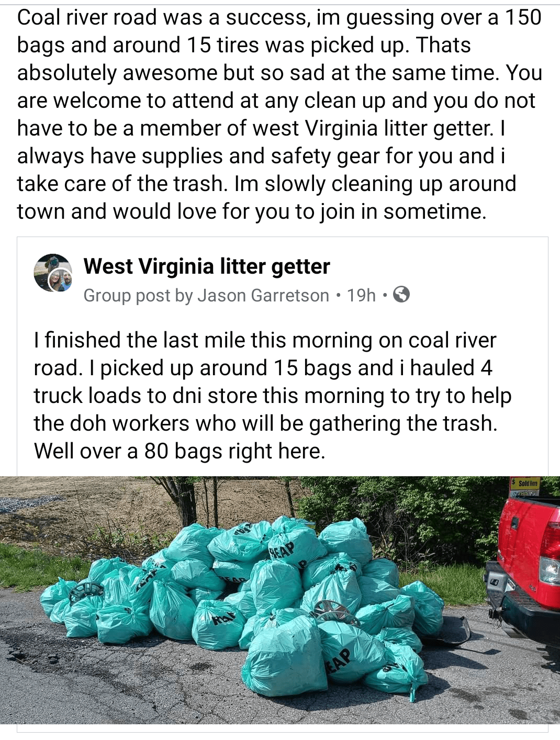Open the West Virginia litter getter group name

tap(207, 266)
